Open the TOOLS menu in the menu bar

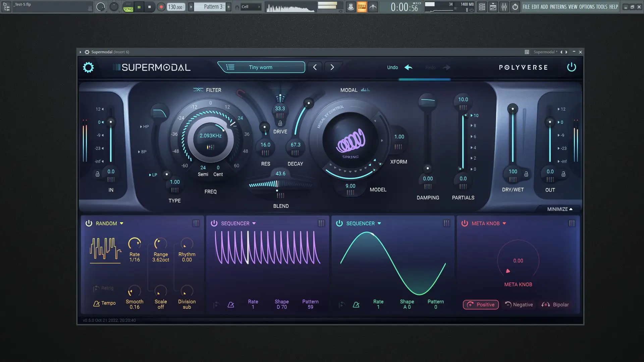pyautogui.click(x=601, y=7)
